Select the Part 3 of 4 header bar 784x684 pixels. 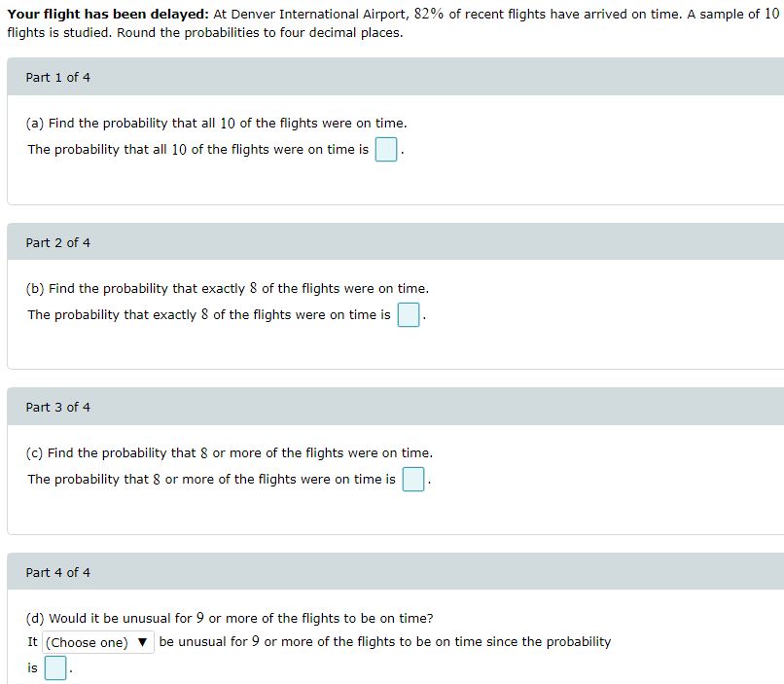point(58,407)
